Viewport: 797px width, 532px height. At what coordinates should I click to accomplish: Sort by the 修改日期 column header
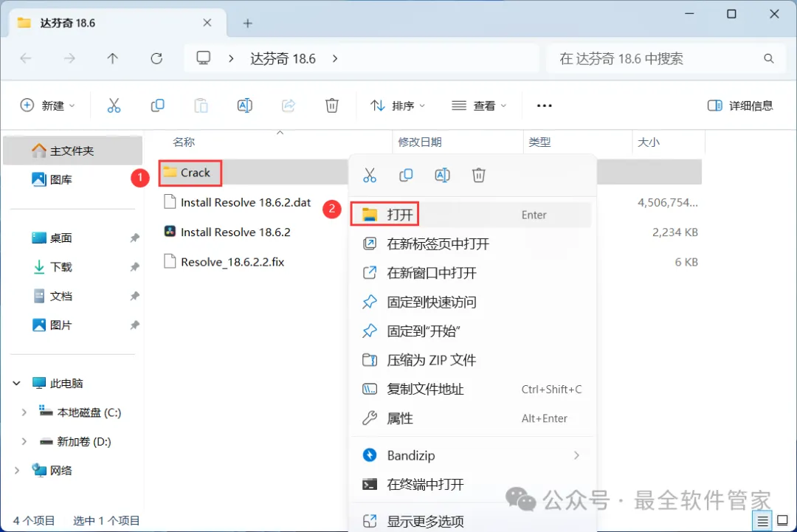coord(458,142)
